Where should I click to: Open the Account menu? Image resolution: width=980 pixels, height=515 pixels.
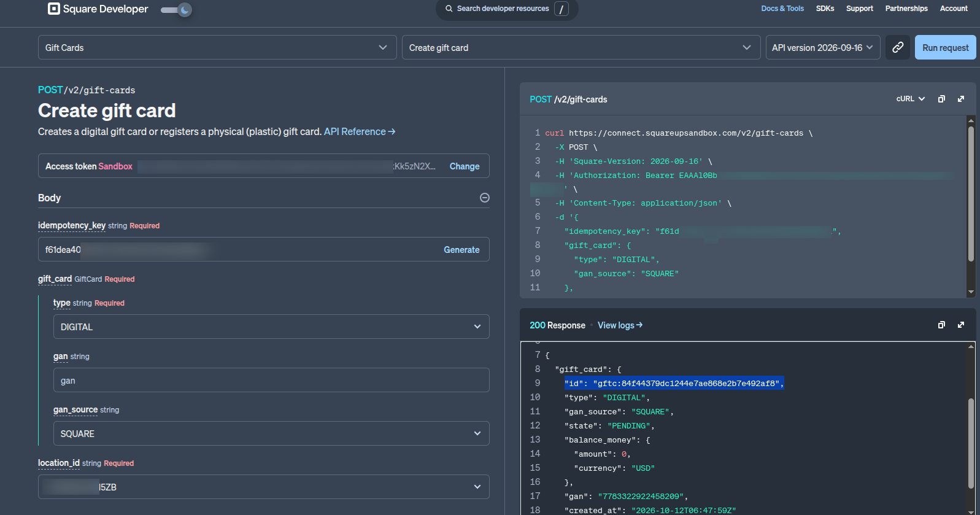(954, 9)
